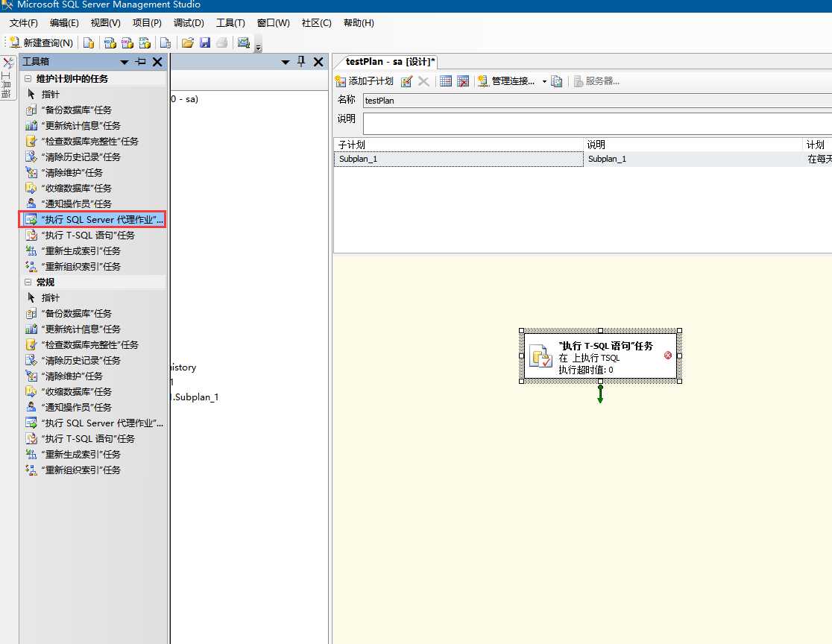This screenshot has width=832, height=644.
Task: Open the 帮助(H) menu
Action: click(359, 23)
